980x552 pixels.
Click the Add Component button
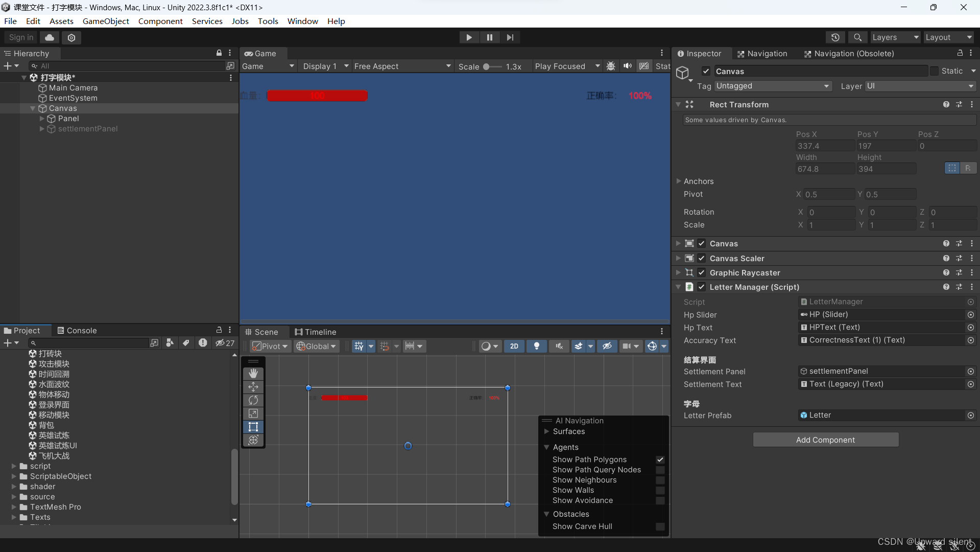(x=825, y=440)
